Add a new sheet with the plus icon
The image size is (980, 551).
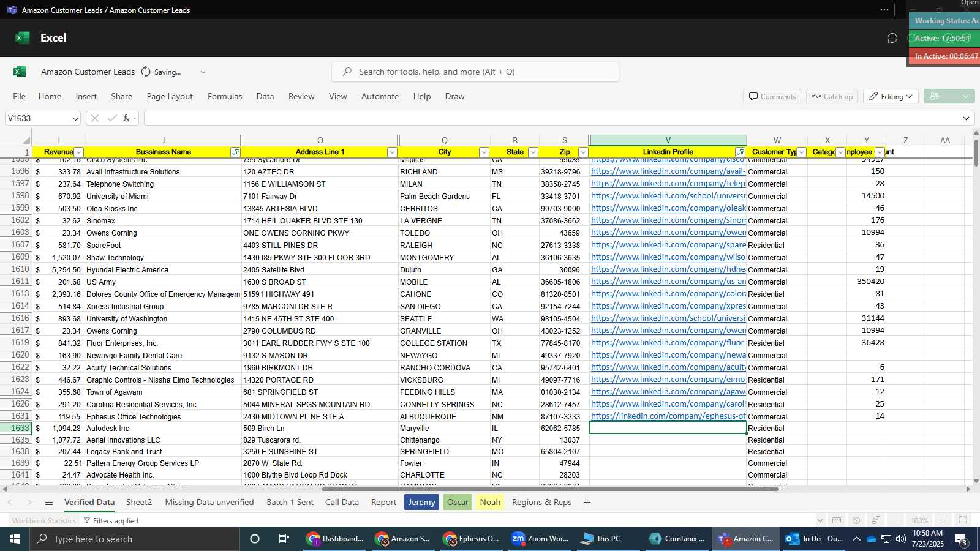[587, 502]
